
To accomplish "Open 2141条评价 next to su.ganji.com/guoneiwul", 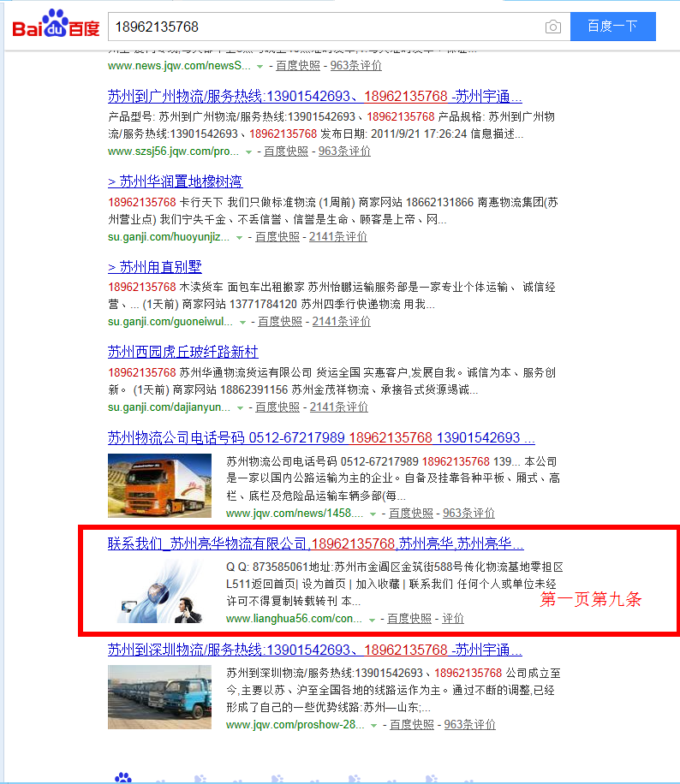I will pos(341,322).
